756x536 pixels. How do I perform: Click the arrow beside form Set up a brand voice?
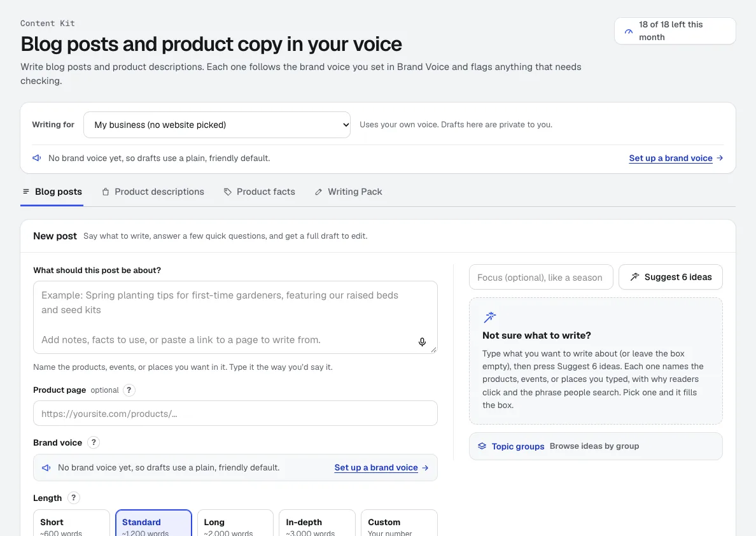tap(425, 467)
